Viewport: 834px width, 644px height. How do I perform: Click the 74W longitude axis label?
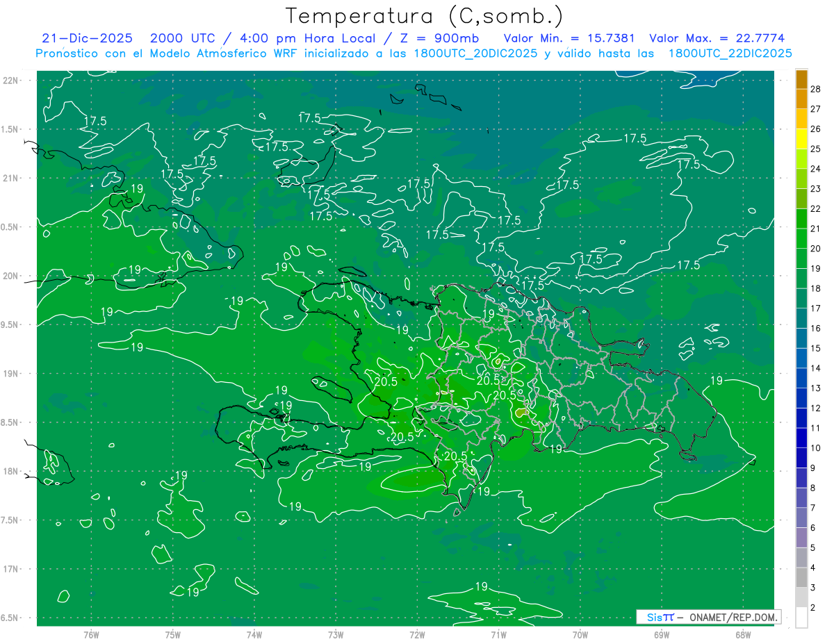click(254, 635)
